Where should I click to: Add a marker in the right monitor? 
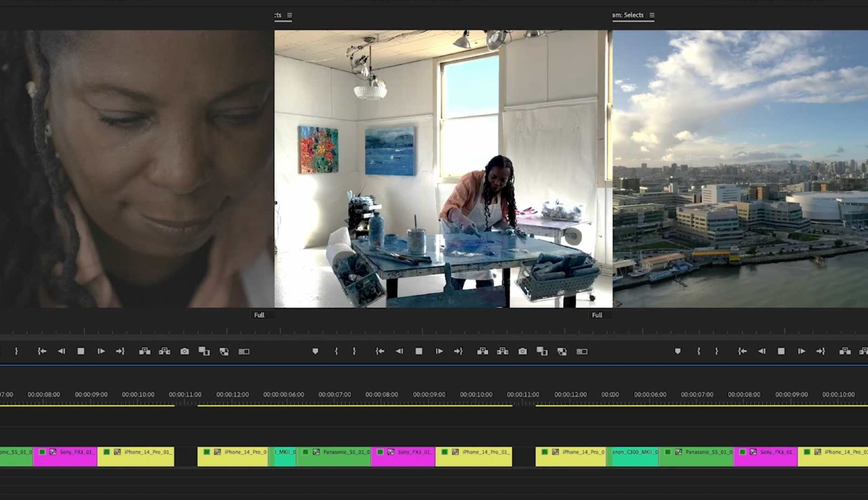[678, 351]
